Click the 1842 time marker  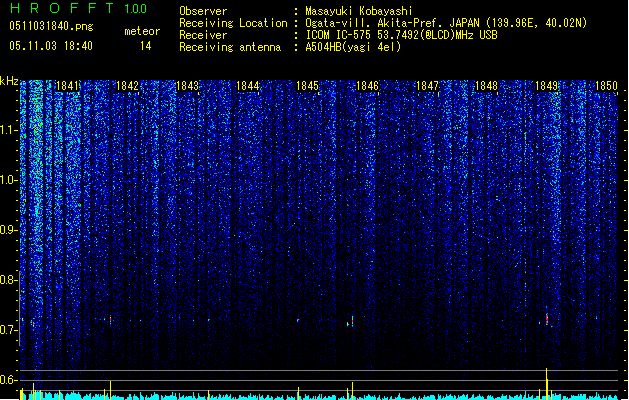127,86
